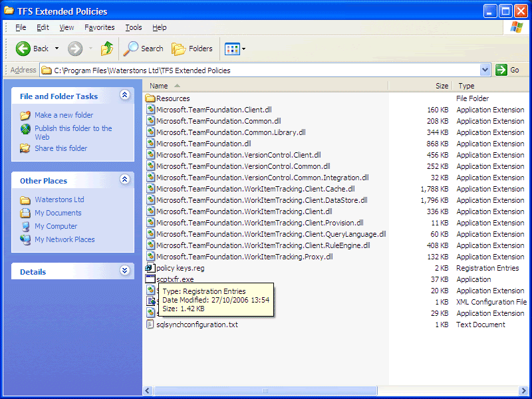Viewport: 532px width, 399px height.
Task: Select Microsoft.TeamFoundation.dll file icon
Action: pos(151,144)
